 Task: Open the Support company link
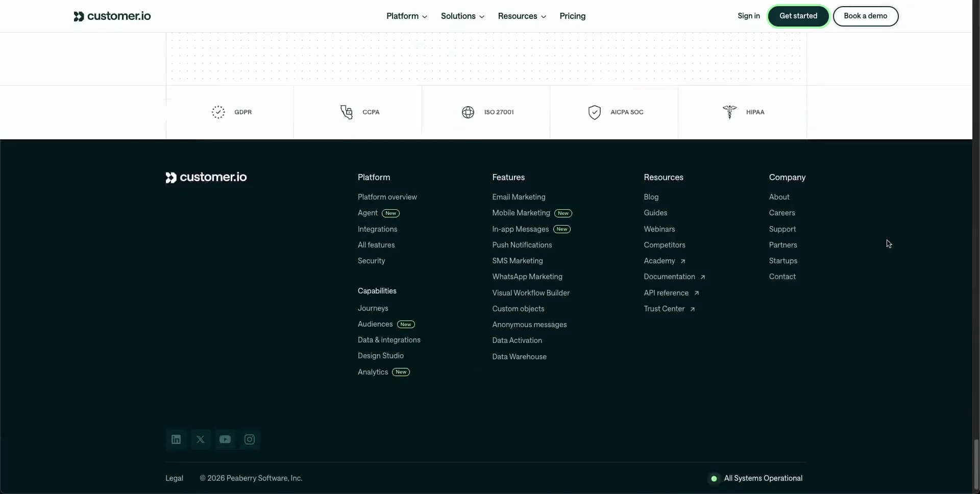point(782,229)
